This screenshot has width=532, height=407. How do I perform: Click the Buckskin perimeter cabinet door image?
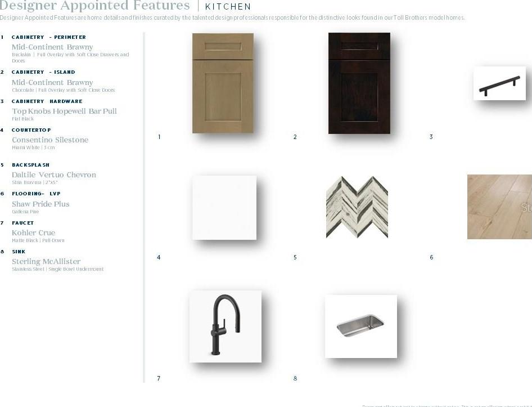(223, 83)
